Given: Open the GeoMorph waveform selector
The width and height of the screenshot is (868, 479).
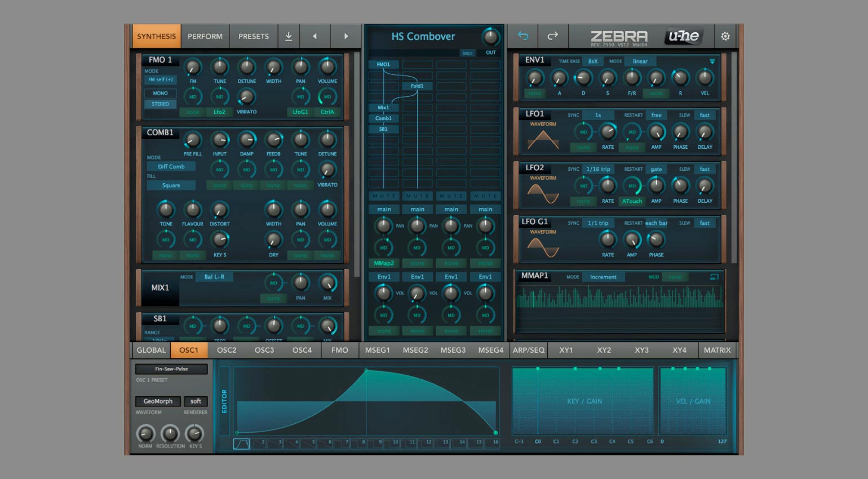Looking at the screenshot, I should [158, 401].
